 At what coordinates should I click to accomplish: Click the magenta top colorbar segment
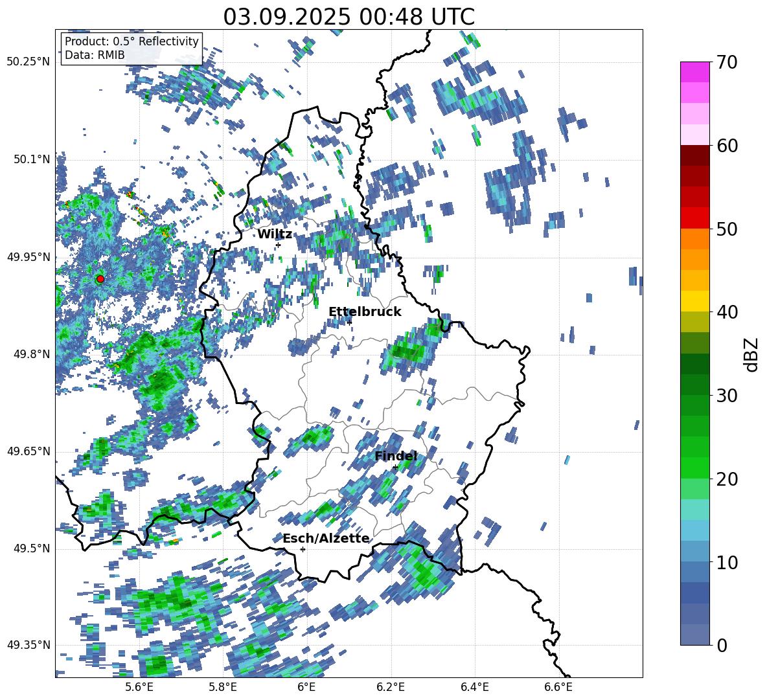[x=694, y=72]
